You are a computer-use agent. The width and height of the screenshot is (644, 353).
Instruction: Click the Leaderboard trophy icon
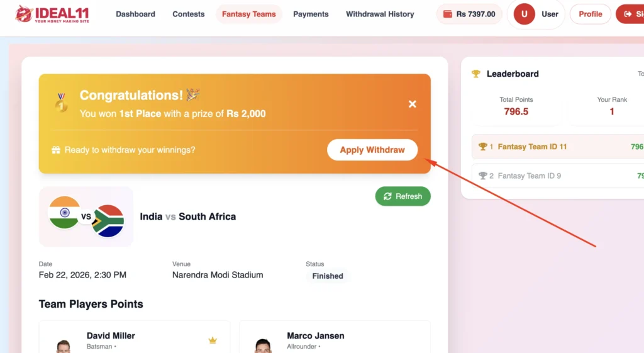point(476,74)
